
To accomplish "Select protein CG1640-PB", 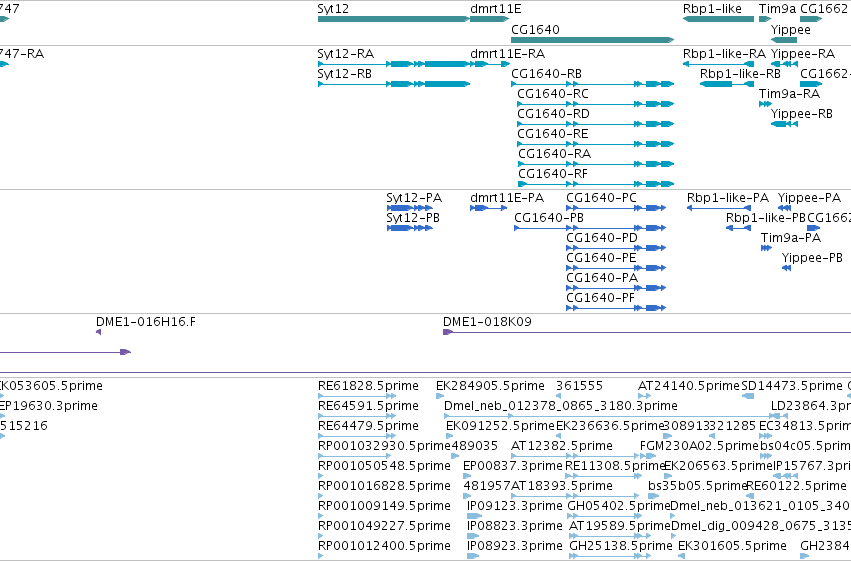I will click(x=590, y=228).
